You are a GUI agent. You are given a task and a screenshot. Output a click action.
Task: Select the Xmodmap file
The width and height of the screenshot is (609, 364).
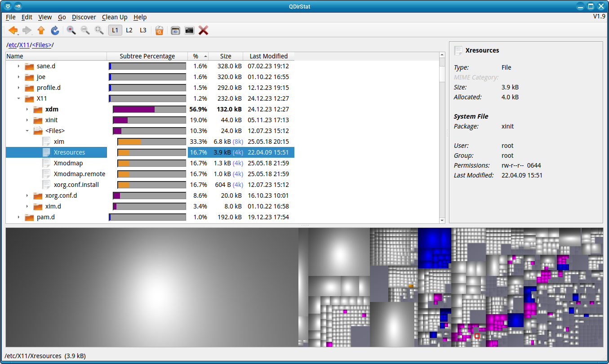coord(68,163)
